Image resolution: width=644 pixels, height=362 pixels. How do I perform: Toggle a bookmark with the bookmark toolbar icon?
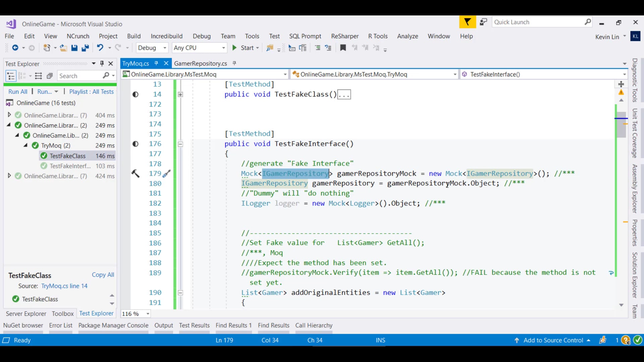343,48
